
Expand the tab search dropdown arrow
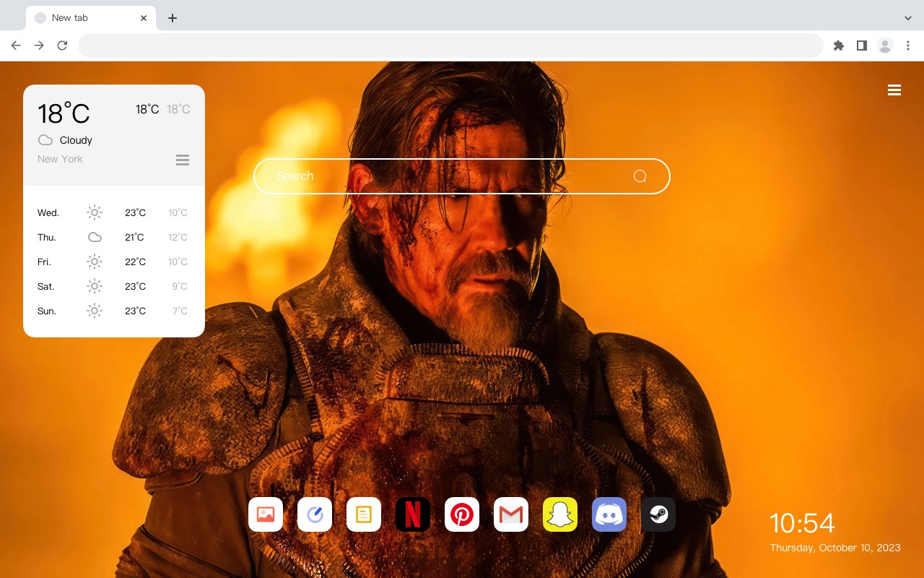coord(908,18)
